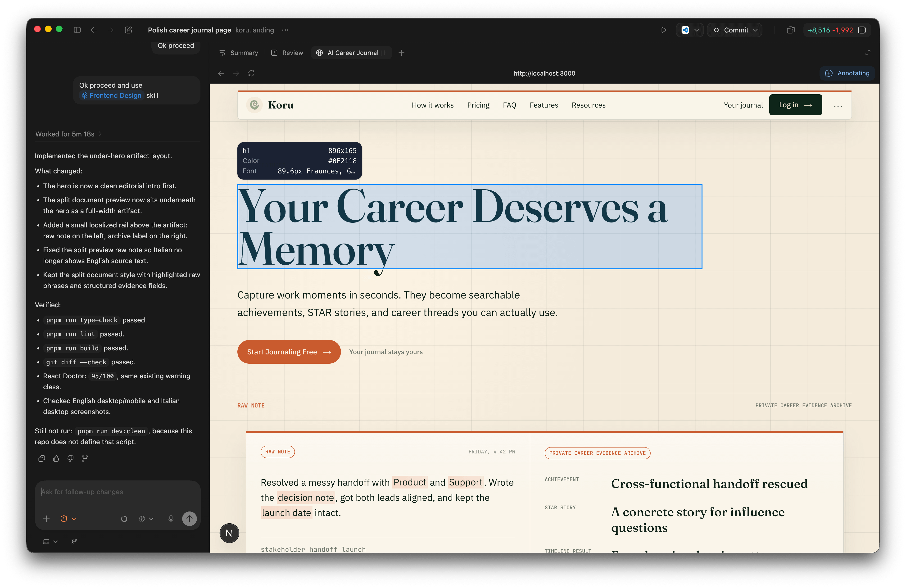Viewport: 906px width, 588px height.
Task: Start voice dictation with microphone icon
Action: tap(171, 519)
